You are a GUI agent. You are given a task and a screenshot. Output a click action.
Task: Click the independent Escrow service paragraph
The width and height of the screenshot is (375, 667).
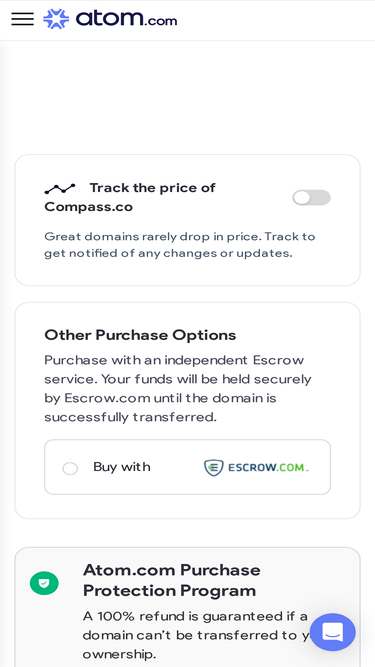pyautogui.click(x=178, y=388)
